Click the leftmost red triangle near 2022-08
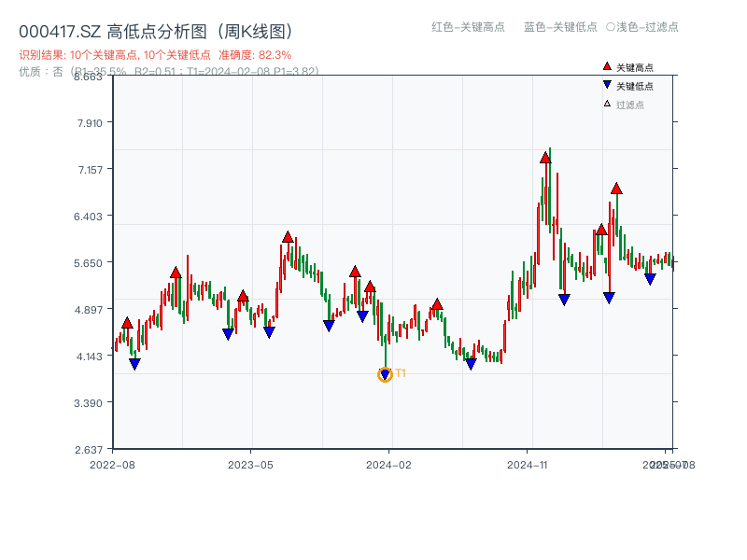 [127, 323]
